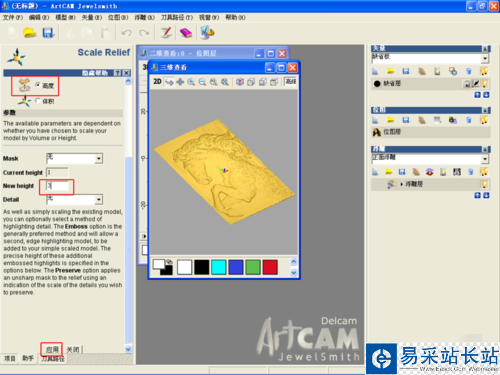Click the 关闭 (Close) button
The image size is (500, 375).
point(73,349)
